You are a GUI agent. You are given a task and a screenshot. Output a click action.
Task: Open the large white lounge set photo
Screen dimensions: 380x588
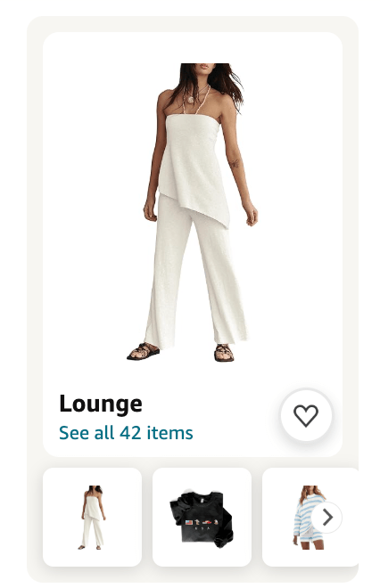[193, 212]
